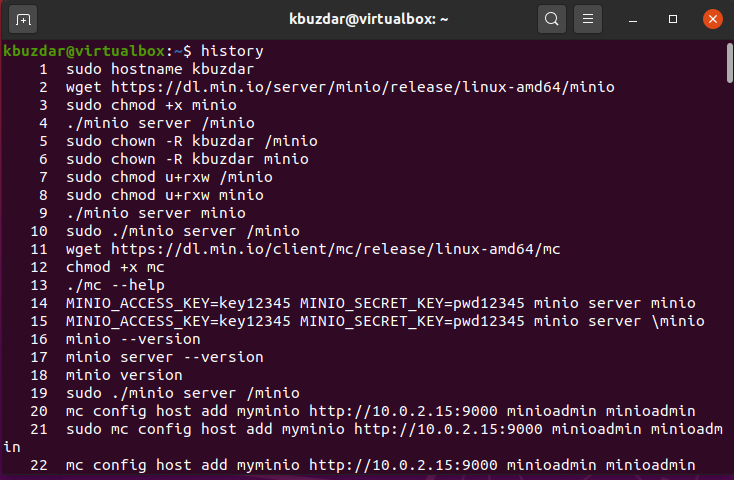
Task: Open a new terminal tab
Action: tap(24, 19)
